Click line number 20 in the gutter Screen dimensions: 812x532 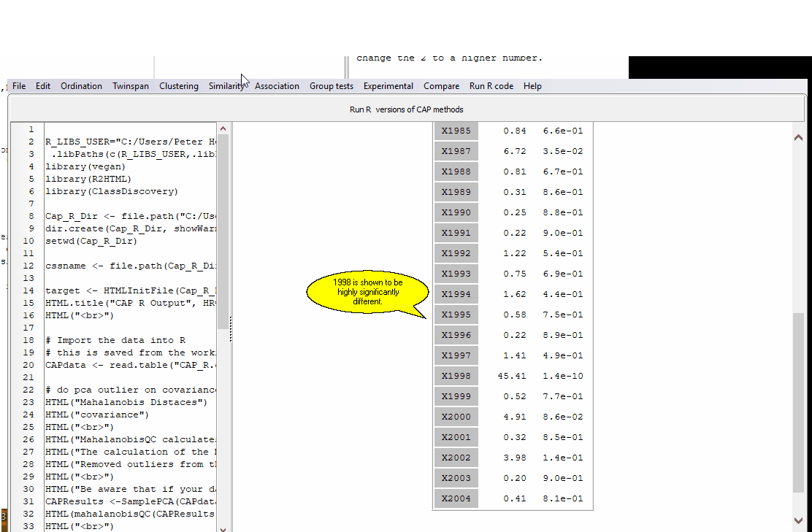(28, 365)
